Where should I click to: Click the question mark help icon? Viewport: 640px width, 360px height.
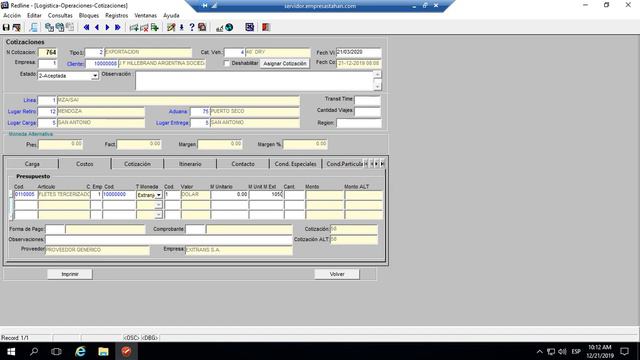point(192,27)
